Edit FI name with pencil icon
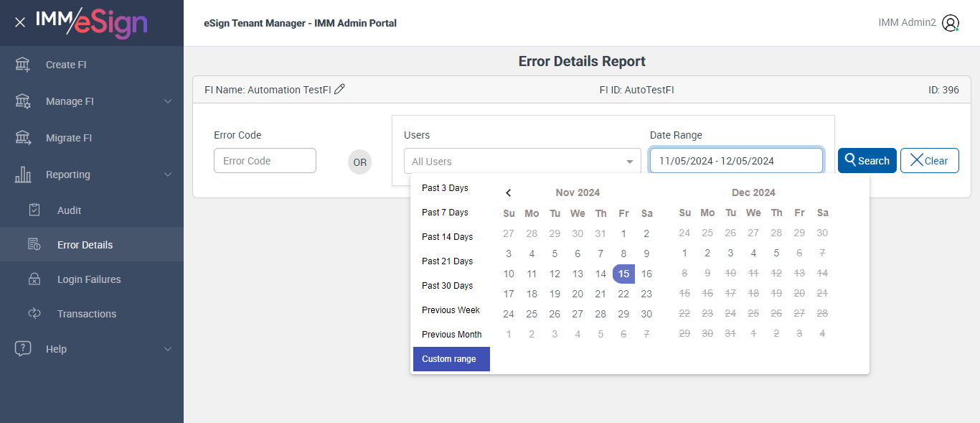Screen dimensions: 980x423 340,90
